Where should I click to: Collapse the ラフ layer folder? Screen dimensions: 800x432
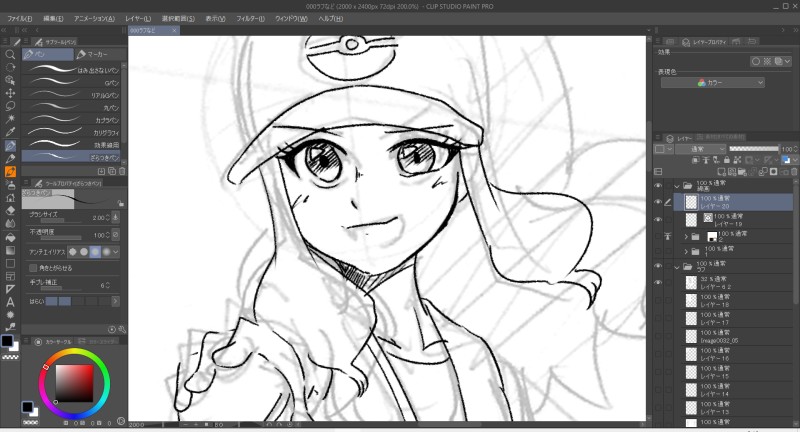[677, 266]
